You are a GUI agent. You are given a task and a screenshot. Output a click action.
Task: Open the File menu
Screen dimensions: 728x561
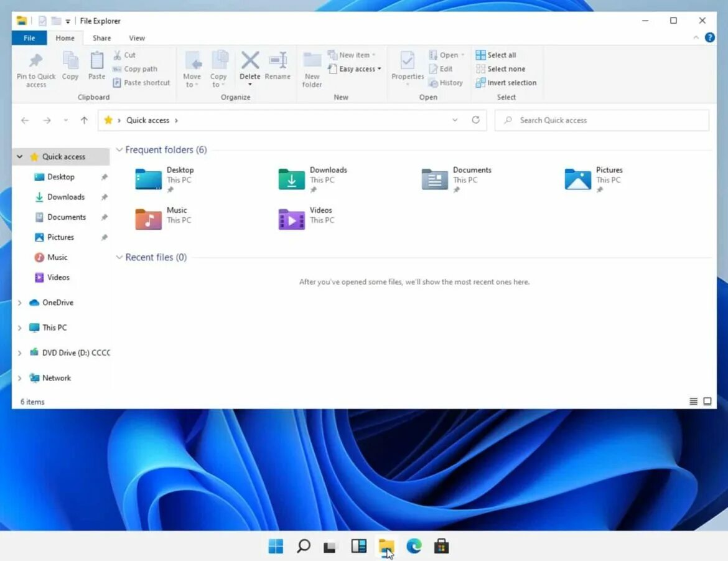point(29,38)
